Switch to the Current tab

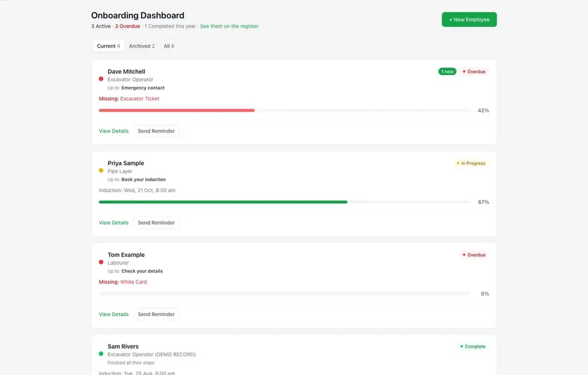pos(108,46)
